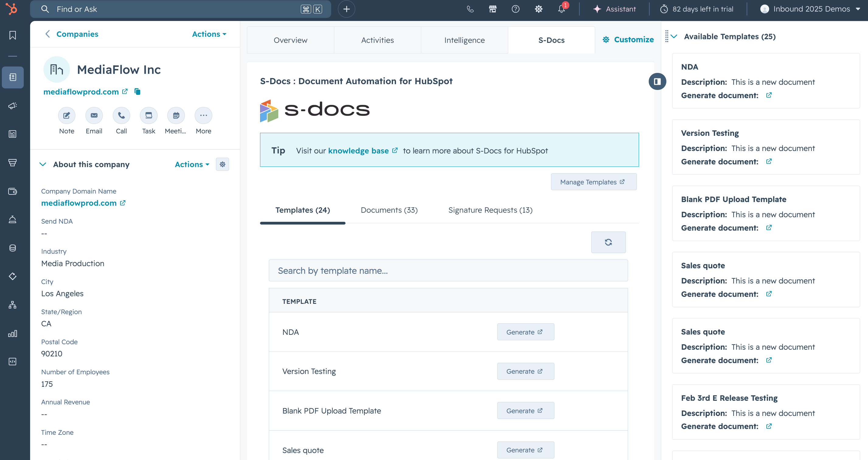This screenshot has height=460, width=868.
Task: Focus the Search by template name field
Action: click(448, 270)
